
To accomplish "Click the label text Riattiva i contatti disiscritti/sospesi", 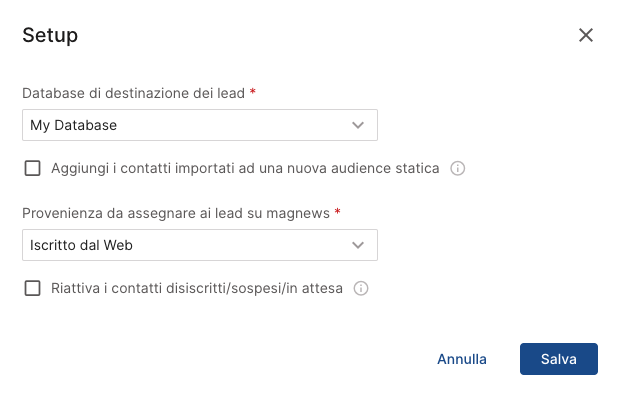I will 197,288.
